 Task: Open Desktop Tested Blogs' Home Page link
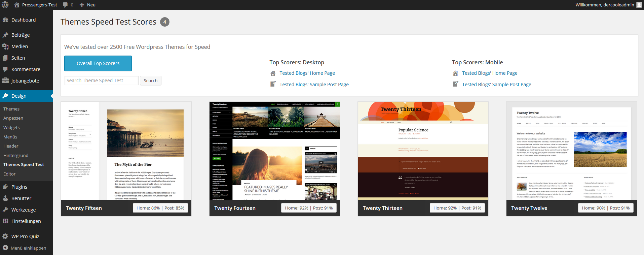click(x=307, y=73)
